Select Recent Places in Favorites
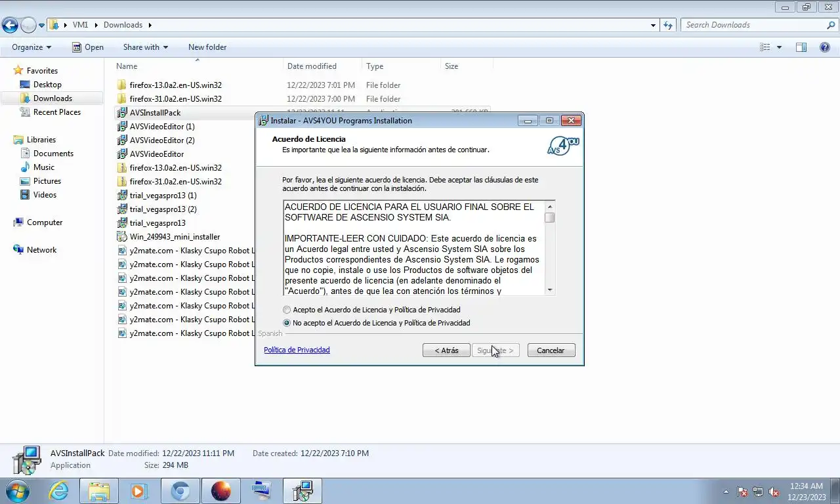840x504 pixels. (x=57, y=112)
